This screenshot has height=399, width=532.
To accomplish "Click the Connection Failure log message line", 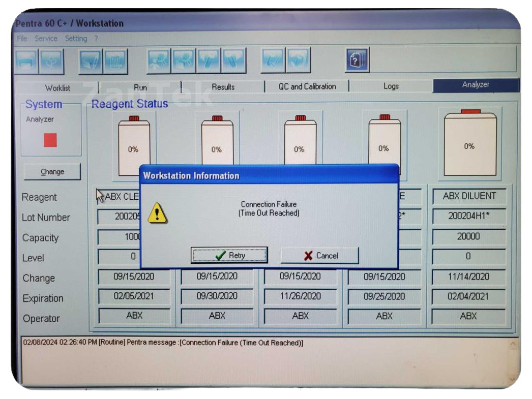I will 163,343.
